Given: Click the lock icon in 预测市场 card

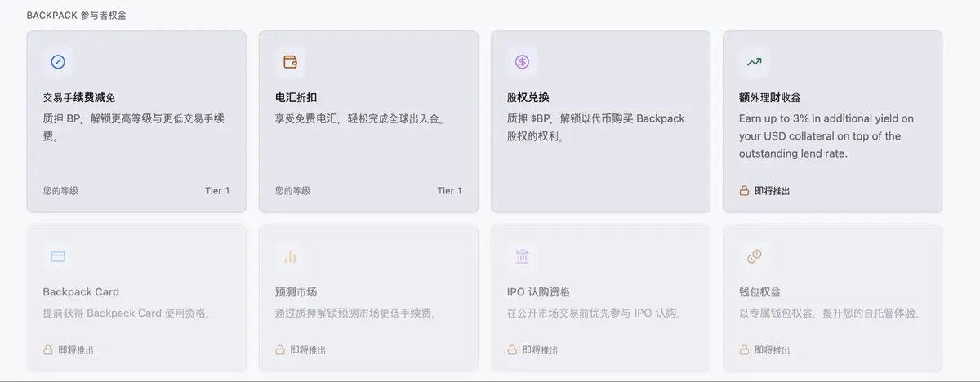Looking at the screenshot, I should [280, 349].
